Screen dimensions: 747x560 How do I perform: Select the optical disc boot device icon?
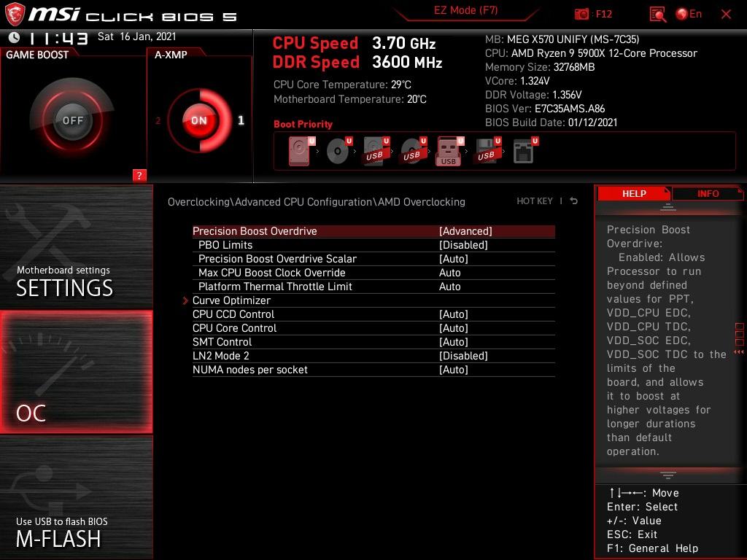339,151
